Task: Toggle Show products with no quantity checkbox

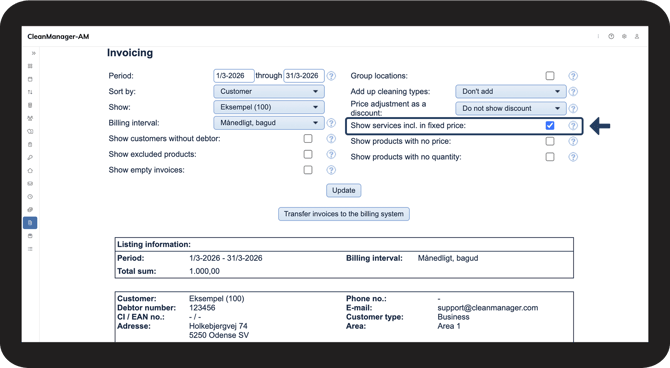Action: coord(550,157)
